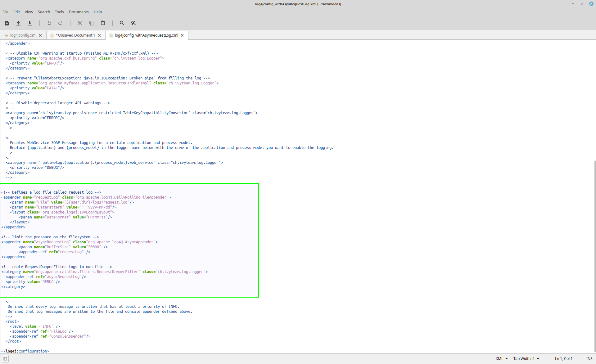Click the RequestDumperFilter category line
The height and width of the screenshot is (364, 596).
click(105, 272)
